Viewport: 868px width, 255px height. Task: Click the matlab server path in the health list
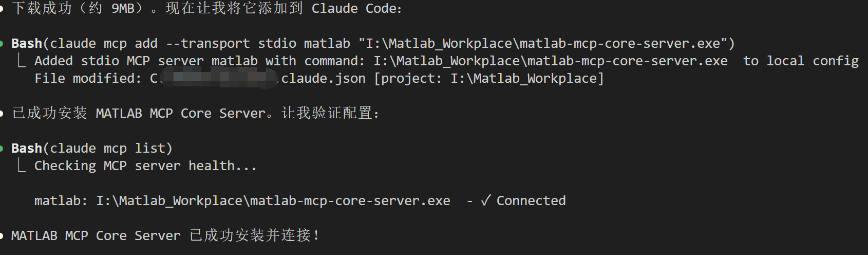tap(273, 201)
